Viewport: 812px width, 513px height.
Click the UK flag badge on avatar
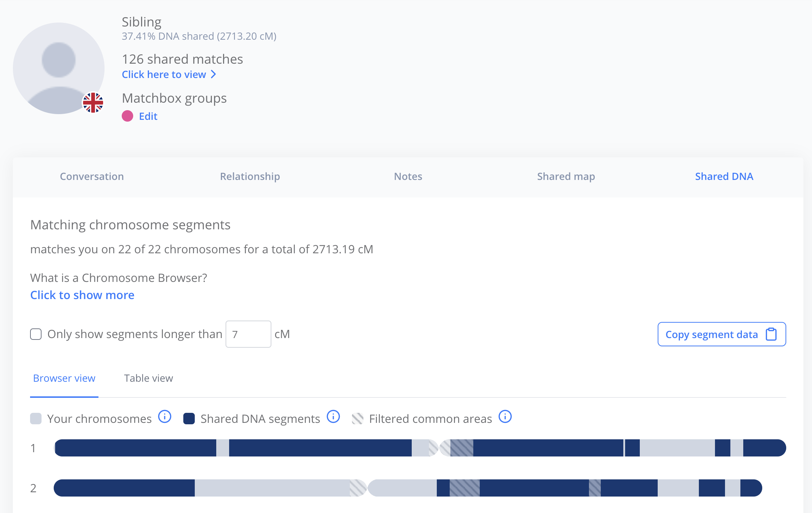93,103
